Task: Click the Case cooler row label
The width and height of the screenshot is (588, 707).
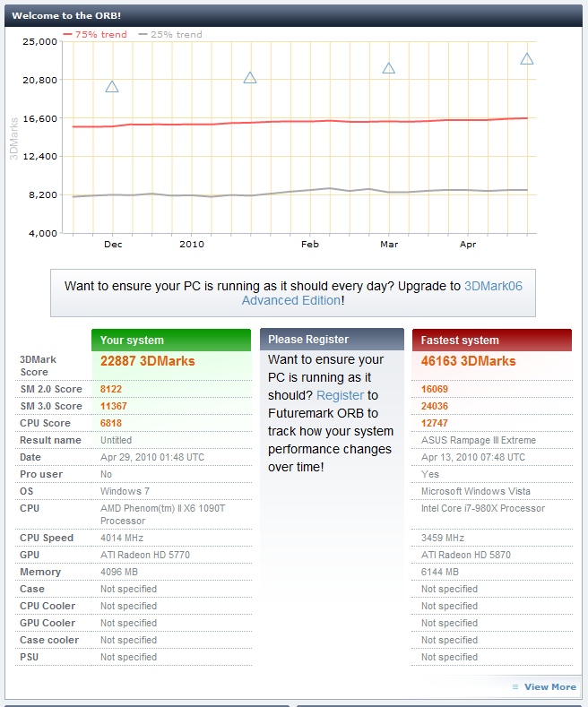Action: (49, 641)
